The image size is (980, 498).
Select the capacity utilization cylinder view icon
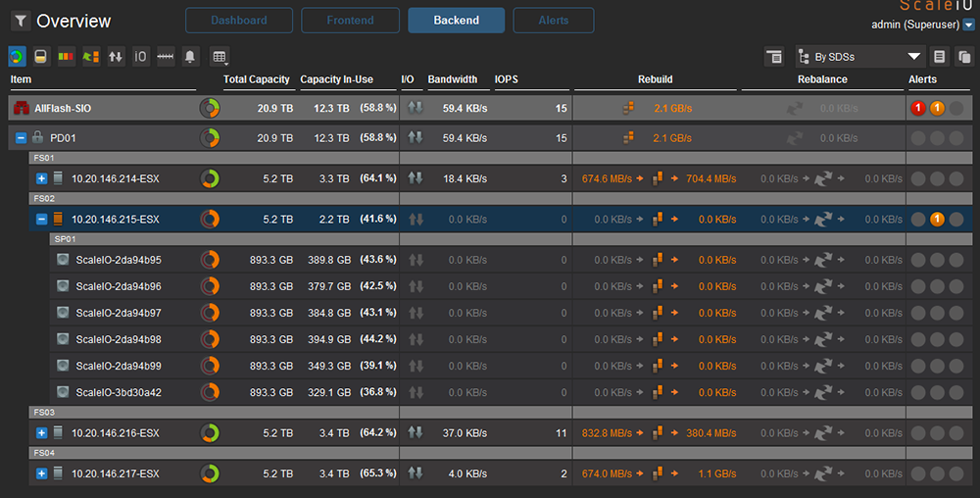[x=40, y=56]
